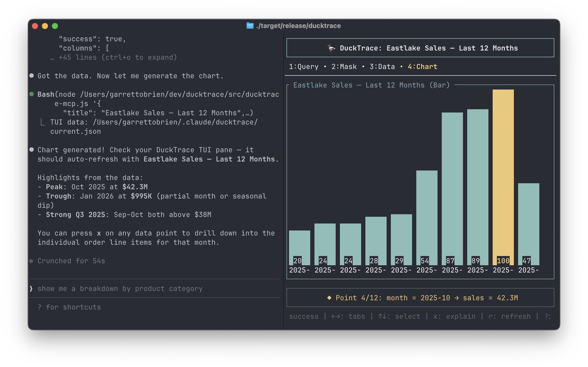This screenshot has width=588, height=367.
Task: Click the 'success' status indicator
Action: click(x=304, y=316)
